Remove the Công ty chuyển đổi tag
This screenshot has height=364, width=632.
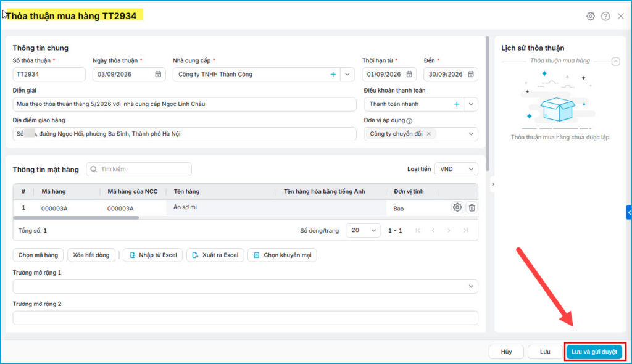tap(429, 134)
